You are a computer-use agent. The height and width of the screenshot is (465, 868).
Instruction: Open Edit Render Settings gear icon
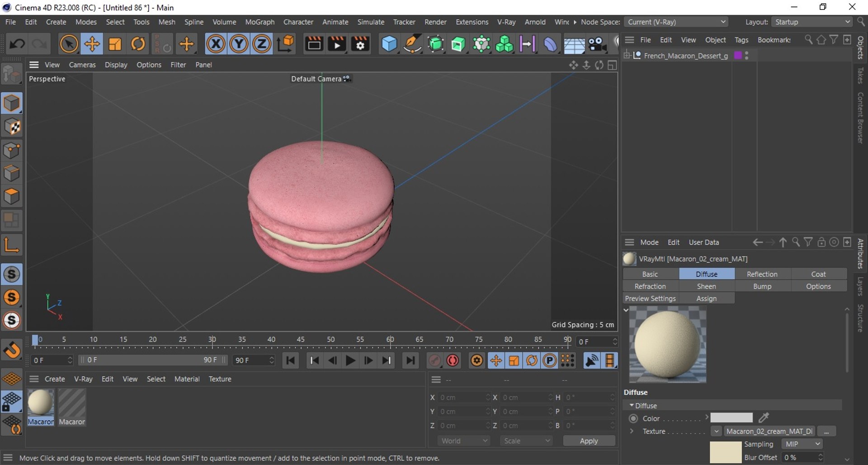[x=360, y=44]
